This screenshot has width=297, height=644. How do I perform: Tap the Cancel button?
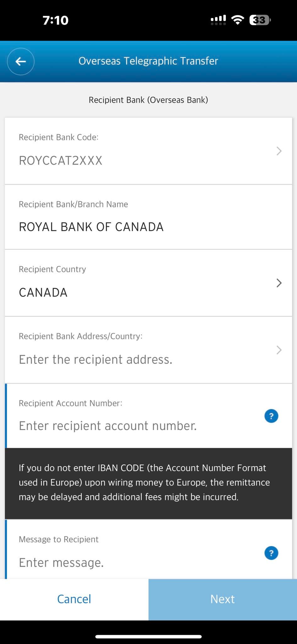(x=74, y=599)
